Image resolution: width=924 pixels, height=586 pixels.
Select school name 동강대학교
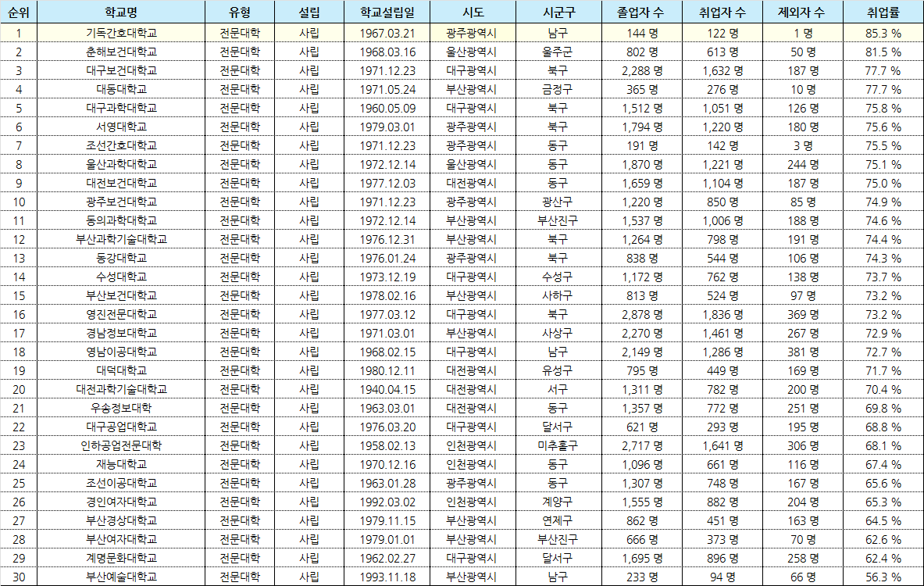tap(121, 258)
